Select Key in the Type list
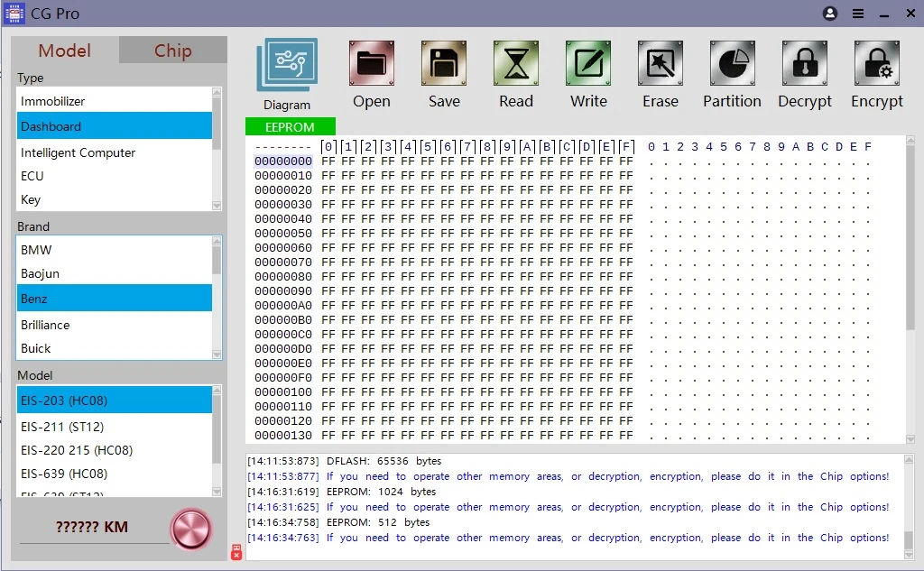 pyautogui.click(x=115, y=199)
